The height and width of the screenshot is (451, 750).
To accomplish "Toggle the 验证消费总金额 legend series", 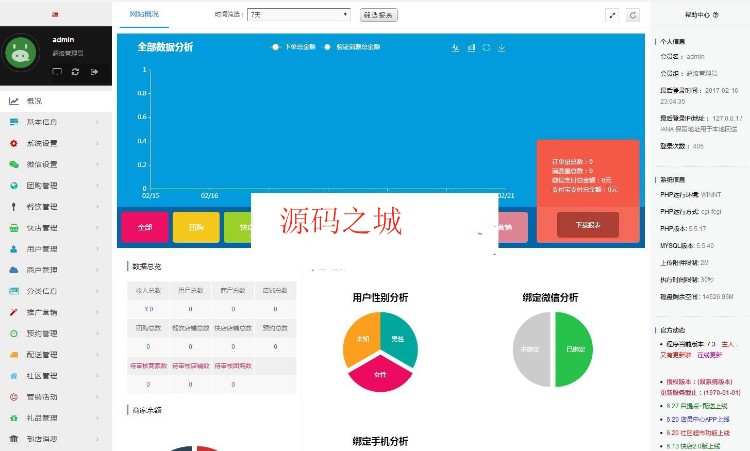I will pos(353,47).
